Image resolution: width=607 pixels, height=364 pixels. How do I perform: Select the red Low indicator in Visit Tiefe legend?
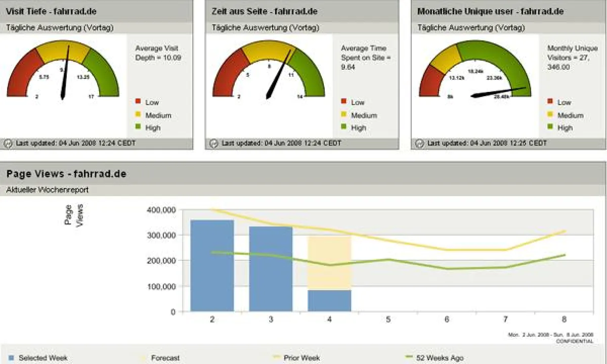137,102
